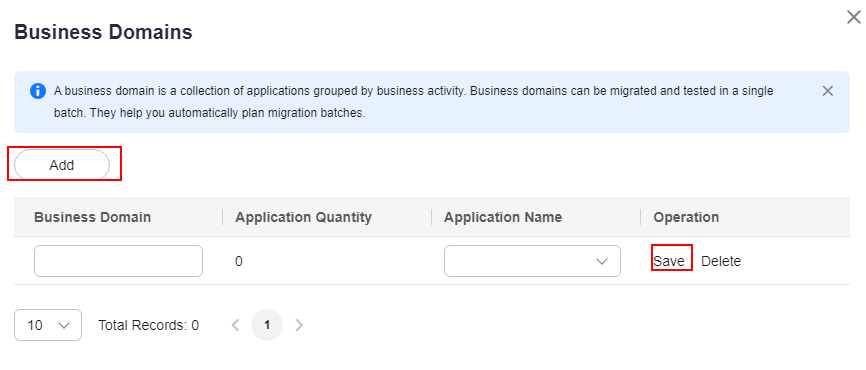
Task: Click the application quantity value 0
Action: 239,261
